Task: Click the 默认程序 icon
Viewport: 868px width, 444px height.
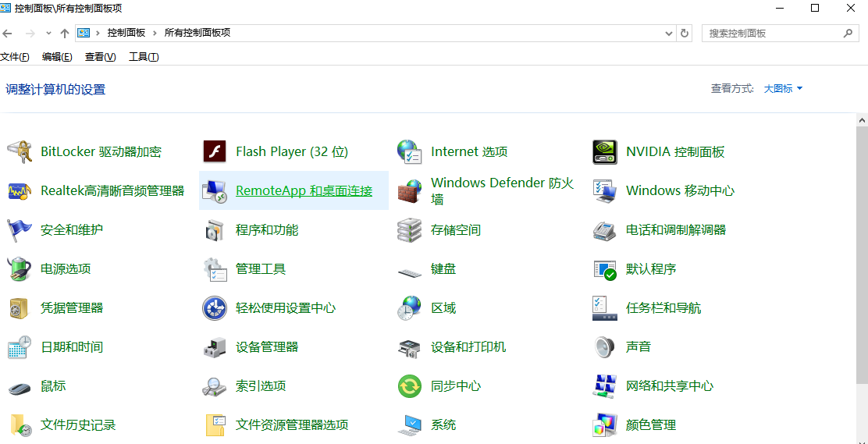Action: click(x=605, y=269)
